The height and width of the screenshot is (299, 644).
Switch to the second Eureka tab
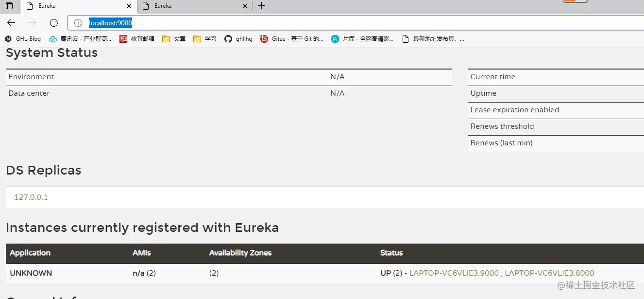pos(194,6)
